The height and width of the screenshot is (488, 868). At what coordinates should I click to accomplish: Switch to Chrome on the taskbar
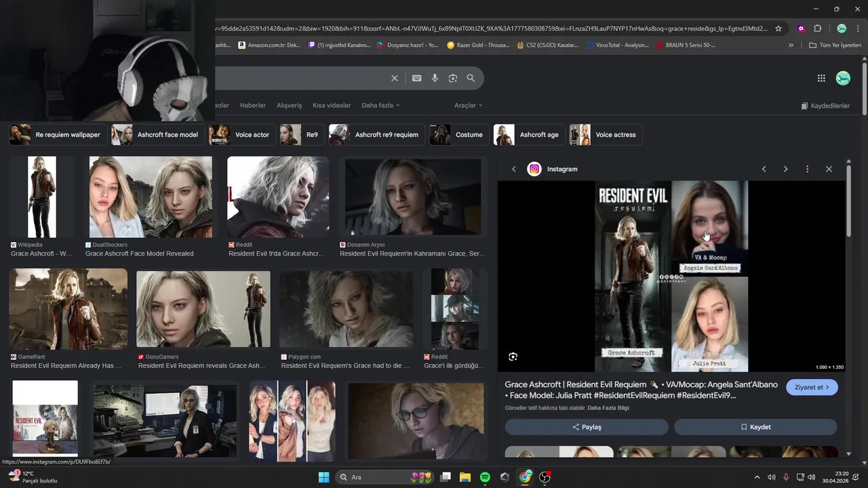525,477
